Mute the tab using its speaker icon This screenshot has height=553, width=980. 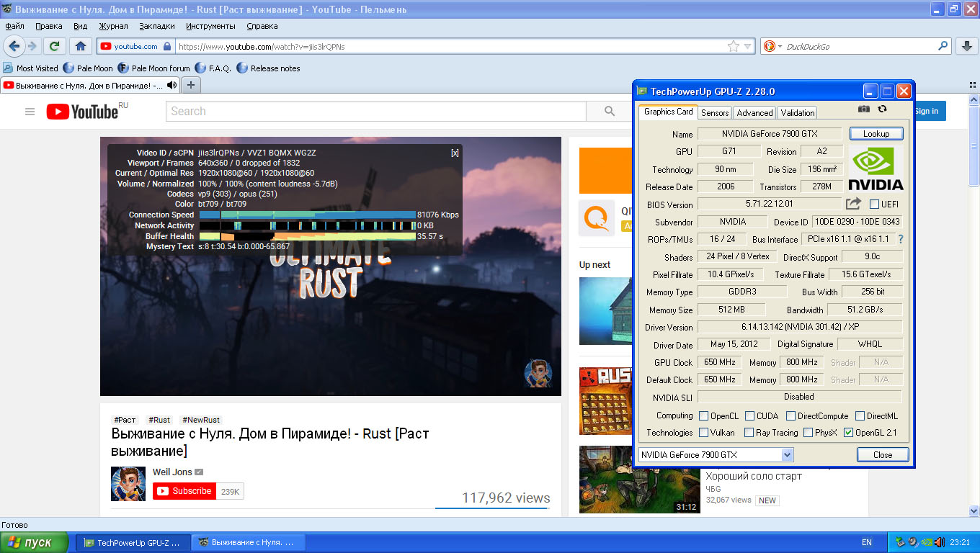coord(171,85)
